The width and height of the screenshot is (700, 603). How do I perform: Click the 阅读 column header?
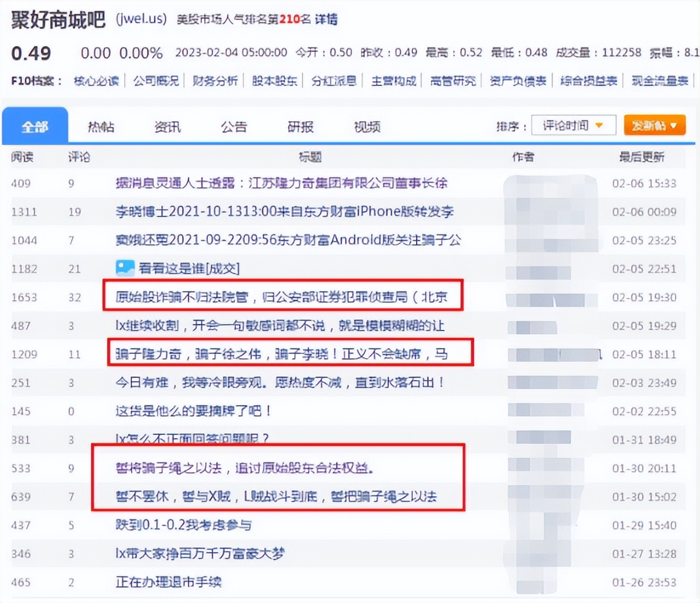[23, 157]
